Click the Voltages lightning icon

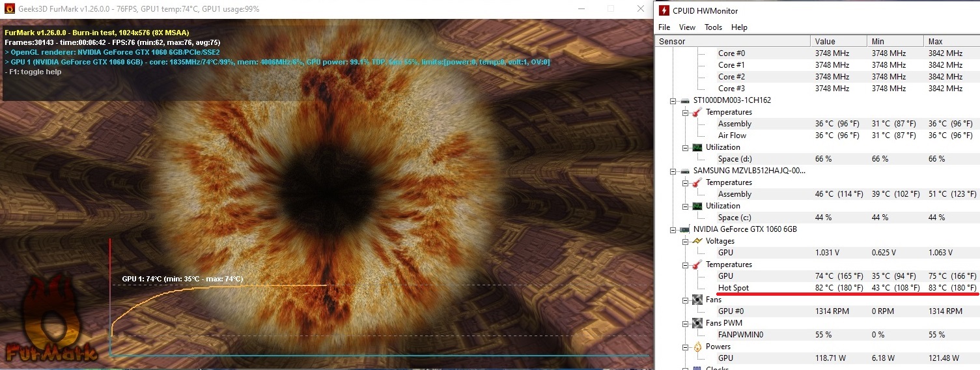(697, 241)
